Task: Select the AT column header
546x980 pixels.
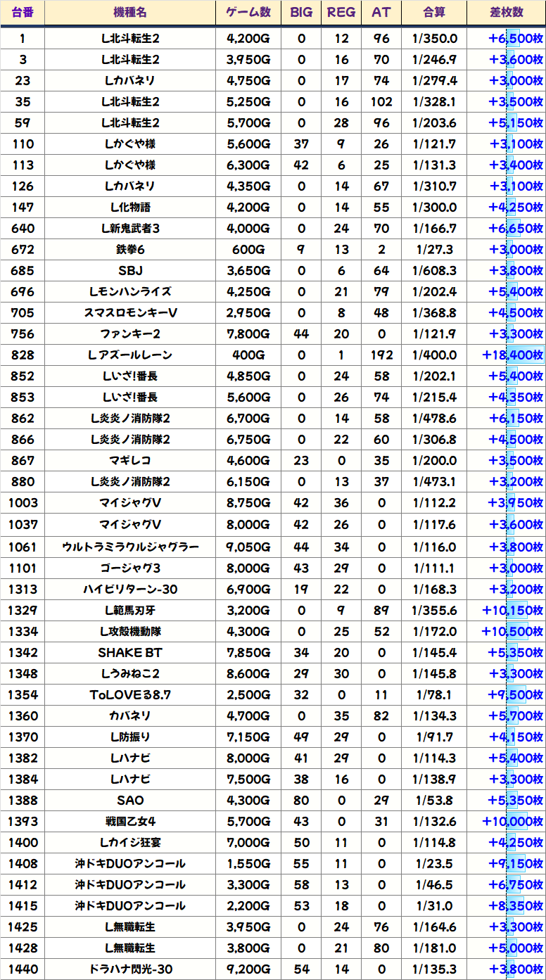Action: pyautogui.click(x=381, y=13)
